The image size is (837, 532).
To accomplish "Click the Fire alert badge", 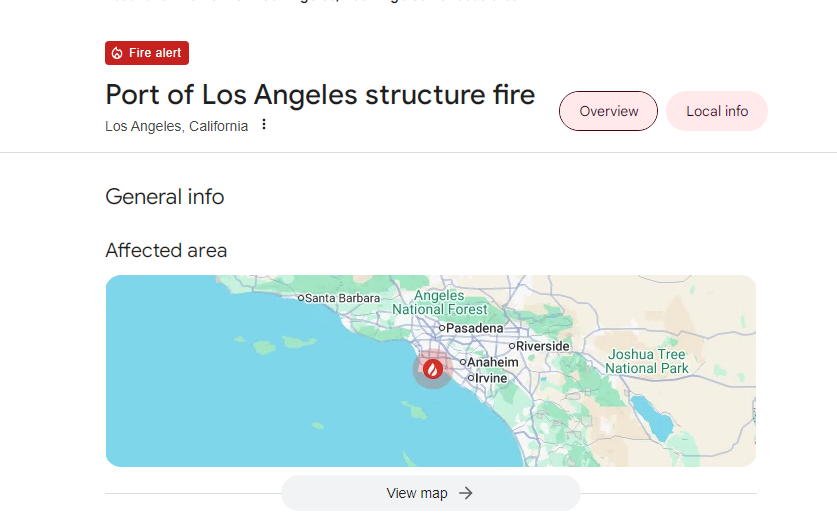I will pos(147,53).
